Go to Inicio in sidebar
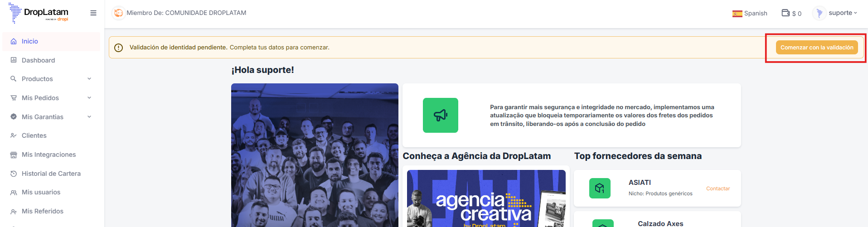The width and height of the screenshot is (868, 227). (51, 41)
